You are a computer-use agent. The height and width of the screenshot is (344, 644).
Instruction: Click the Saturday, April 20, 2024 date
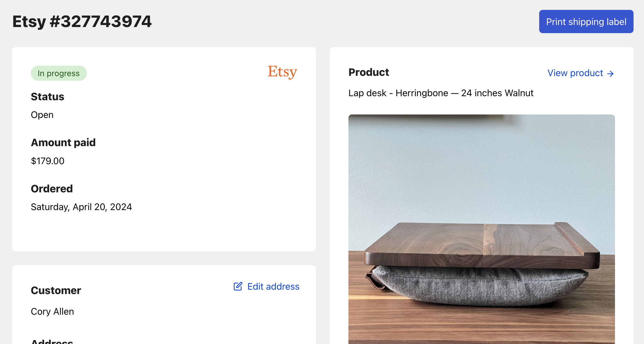(x=81, y=207)
